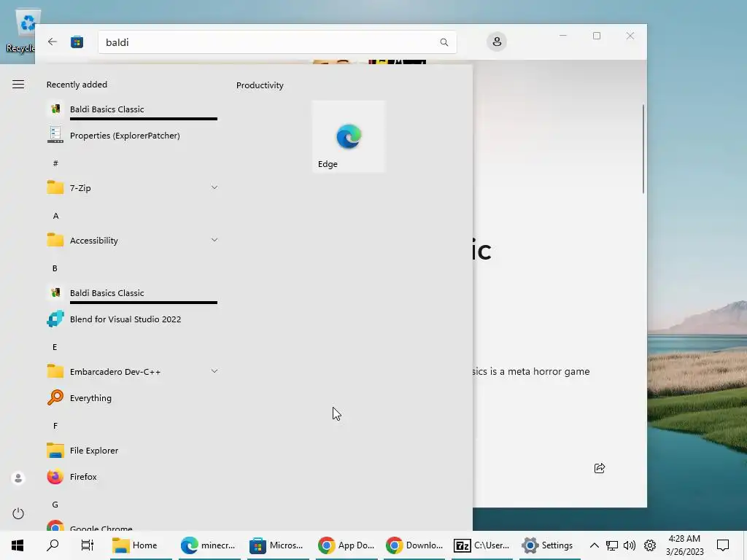Switch to the Chrome Downlo... taskbar button
747x560 pixels.
414,545
